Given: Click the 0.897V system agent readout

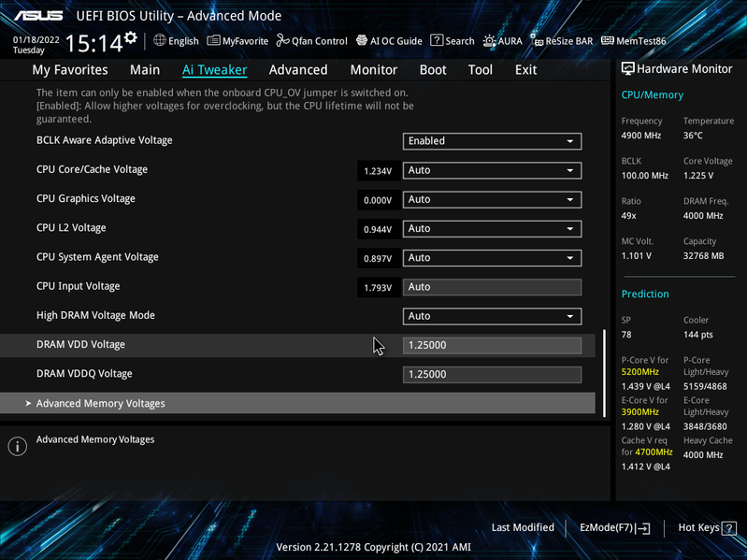Looking at the screenshot, I should coord(378,258).
